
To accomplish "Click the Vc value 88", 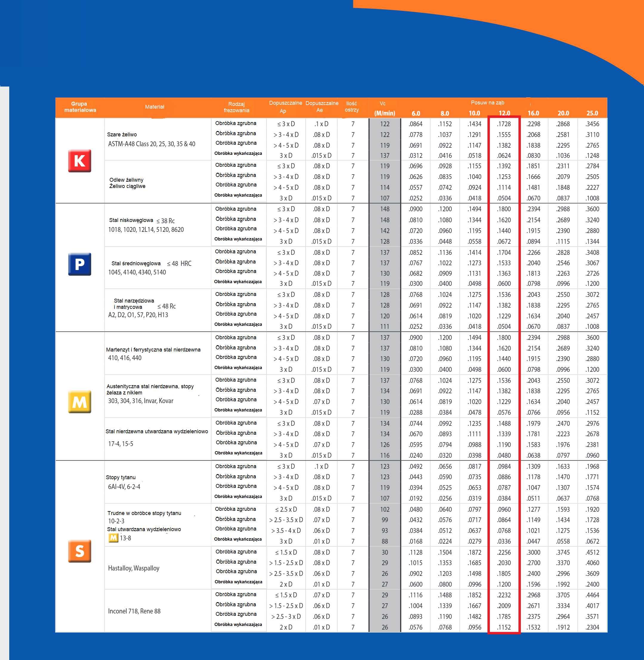I will click(x=385, y=541).
